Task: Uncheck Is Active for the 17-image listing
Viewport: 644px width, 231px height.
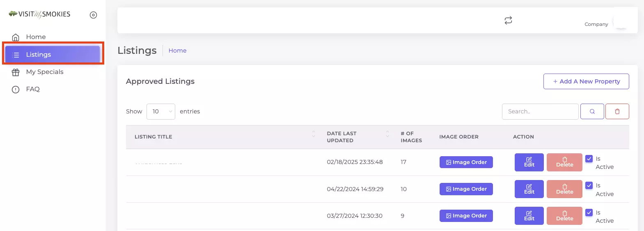Action: click(589, 159)
